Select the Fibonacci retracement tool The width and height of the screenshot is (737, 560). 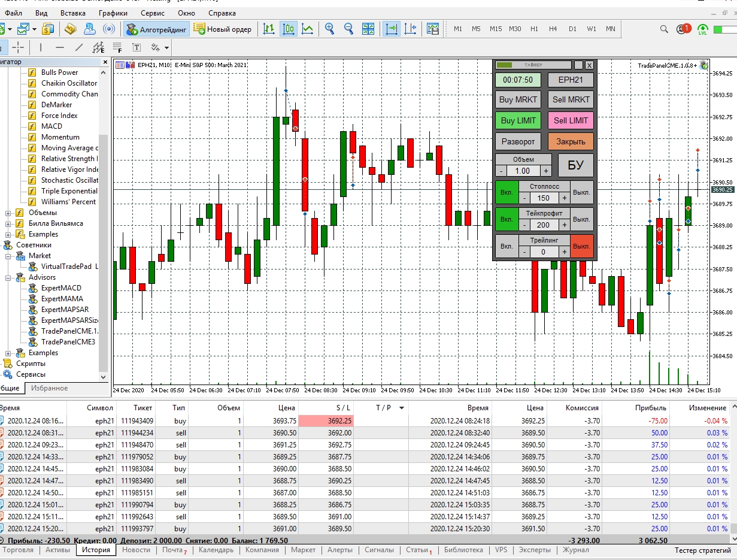pos(117,47)
